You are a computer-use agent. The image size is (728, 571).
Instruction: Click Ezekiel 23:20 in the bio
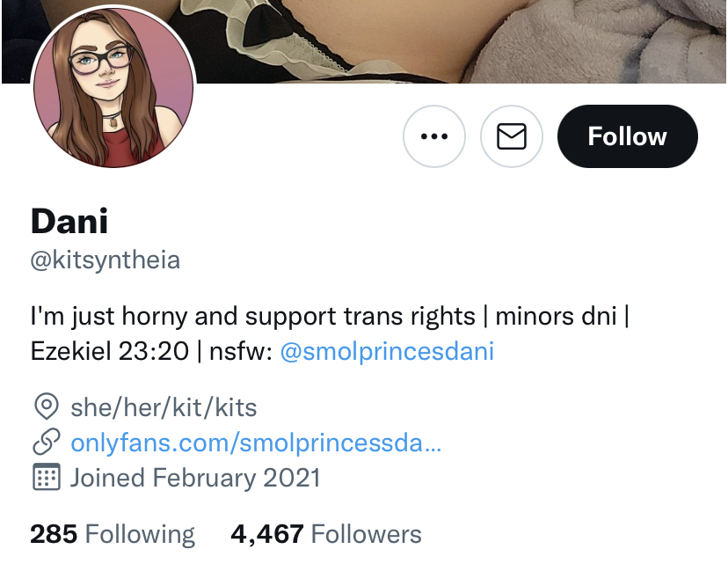coord(110,351)
